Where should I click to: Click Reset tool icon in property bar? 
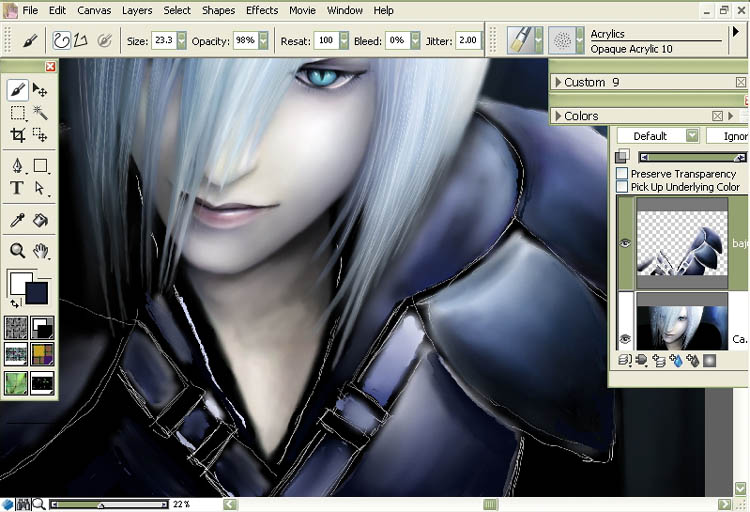pos(104,41)
